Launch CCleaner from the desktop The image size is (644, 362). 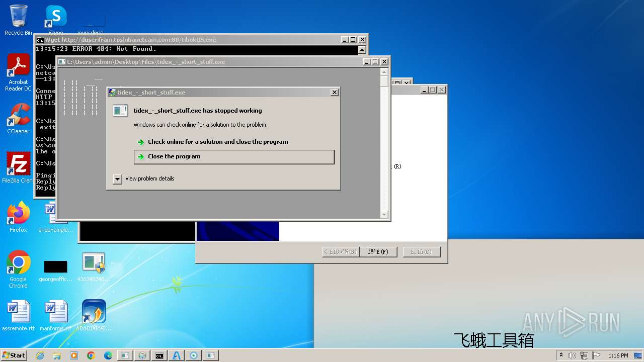(18, 119)
